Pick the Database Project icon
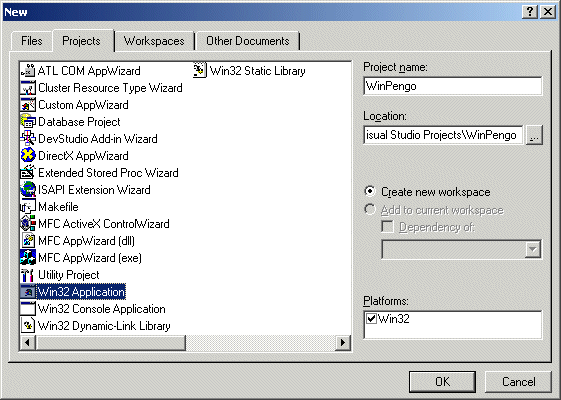The width and height of the screenshot is (561, 400). point(28,122)
